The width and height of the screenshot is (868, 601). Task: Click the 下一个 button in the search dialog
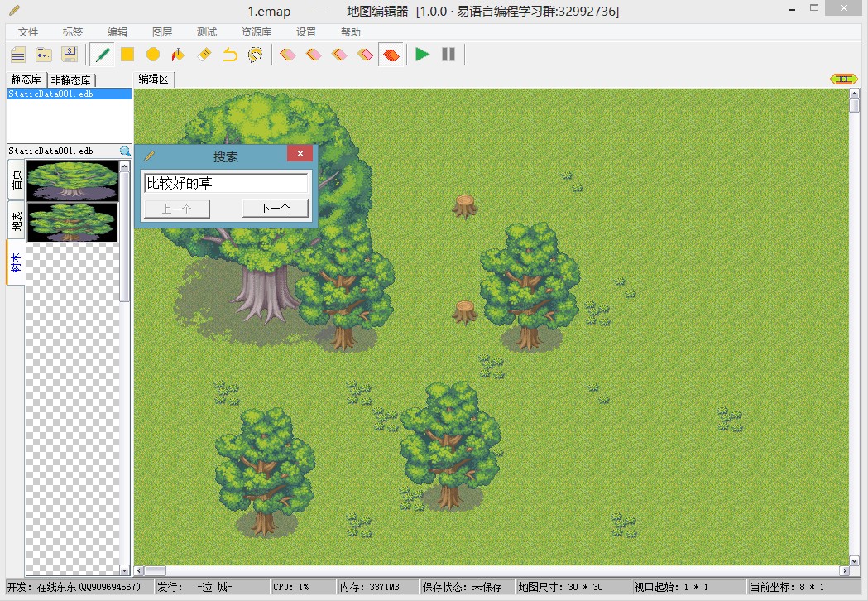[275, 209]
